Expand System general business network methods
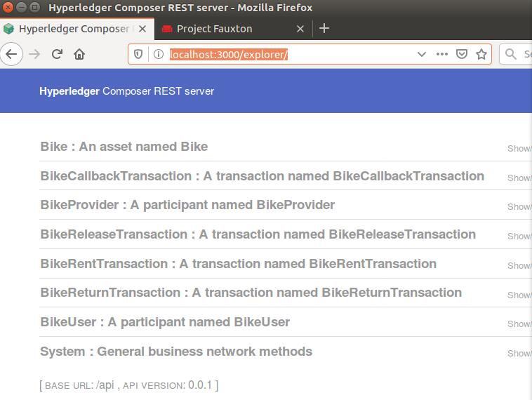 pyautogui.click(x=176, y=352)
